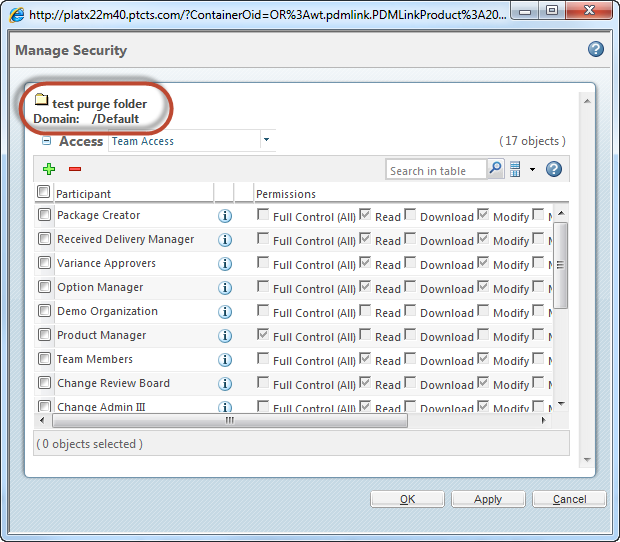Click the test purge folder icon
The width and height of the screenshot is (620, 542).
pyautogui.click(x=41, y=99)
